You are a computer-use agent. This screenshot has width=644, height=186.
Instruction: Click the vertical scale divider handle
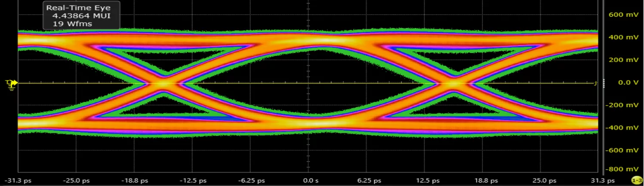click(x=603, y=82)
